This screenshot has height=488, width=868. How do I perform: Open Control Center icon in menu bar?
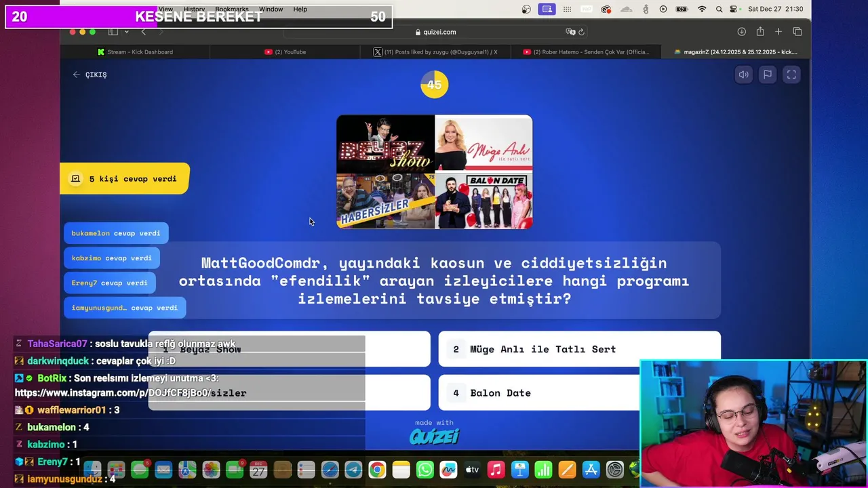734,9
